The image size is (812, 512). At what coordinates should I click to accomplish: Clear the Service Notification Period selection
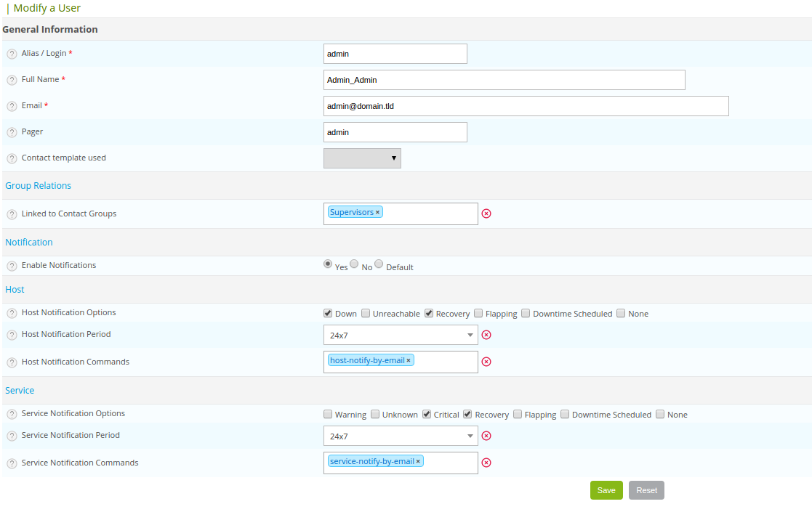486,436
